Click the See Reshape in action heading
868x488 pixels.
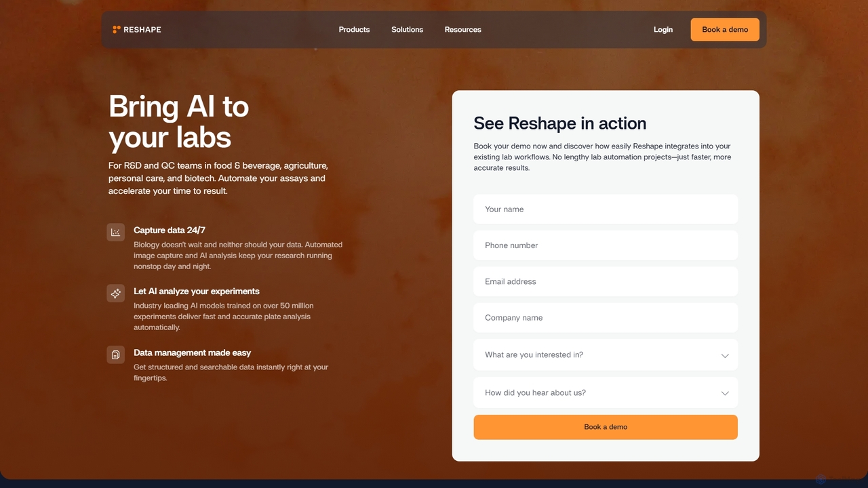click(x=560, y=123)
